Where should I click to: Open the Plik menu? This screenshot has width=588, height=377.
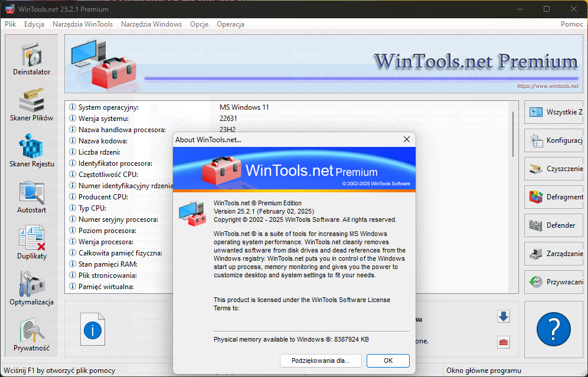point(11,24)
